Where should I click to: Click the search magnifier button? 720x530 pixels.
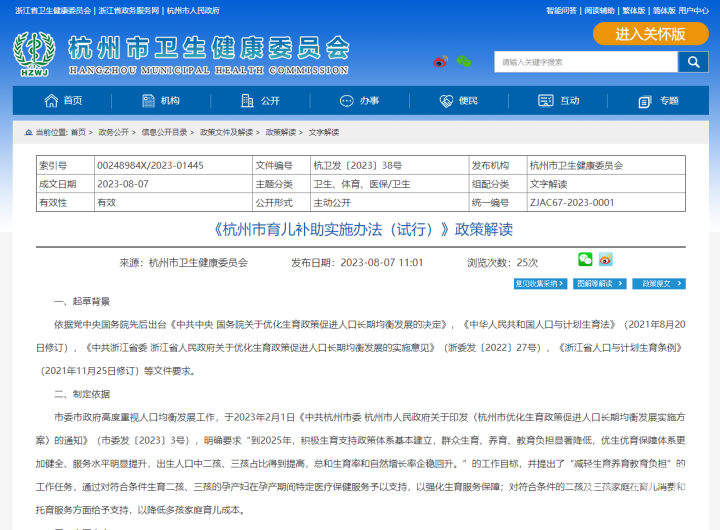tap(693, 62)
